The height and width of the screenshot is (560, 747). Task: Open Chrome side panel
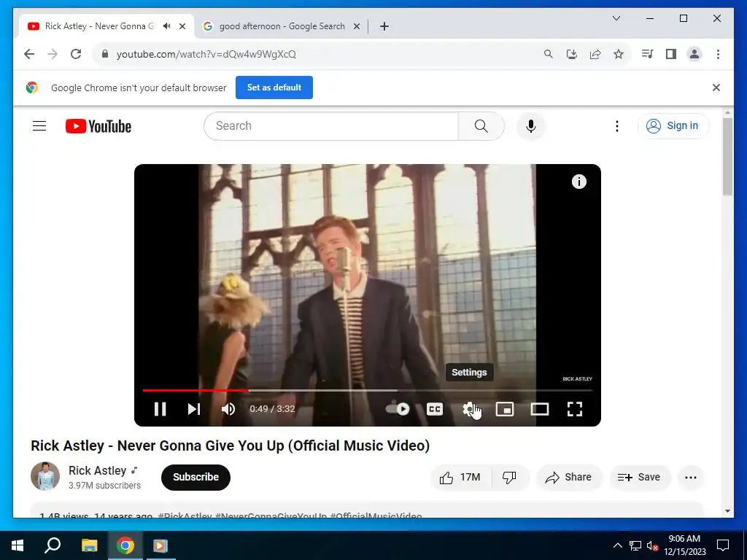671,54
